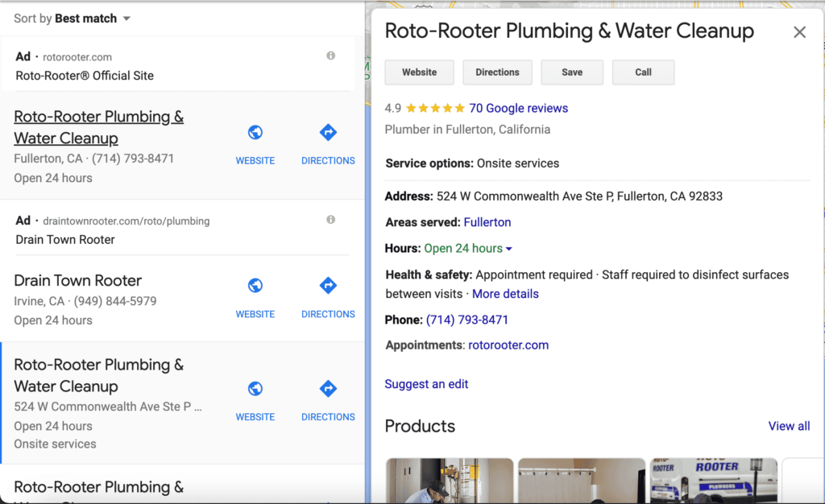Image resolution: width=825 pixels, height=504 pixels.
Task: Click the Call button
Action: tap(643, 72)
